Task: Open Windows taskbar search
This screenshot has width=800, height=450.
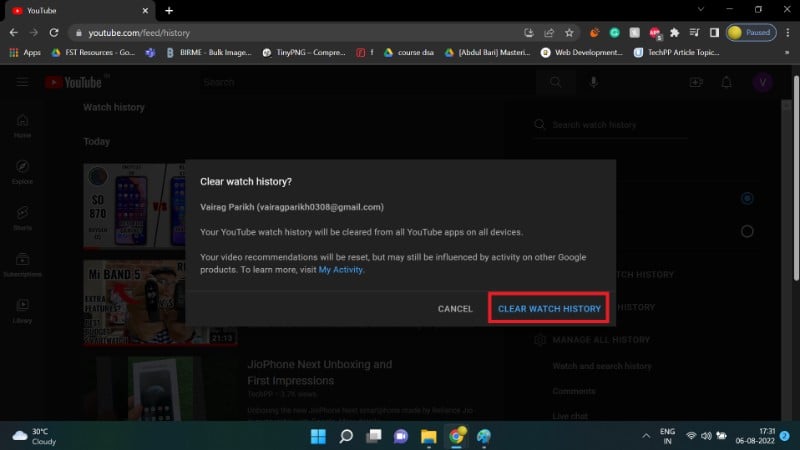Action: click(346, 436)
